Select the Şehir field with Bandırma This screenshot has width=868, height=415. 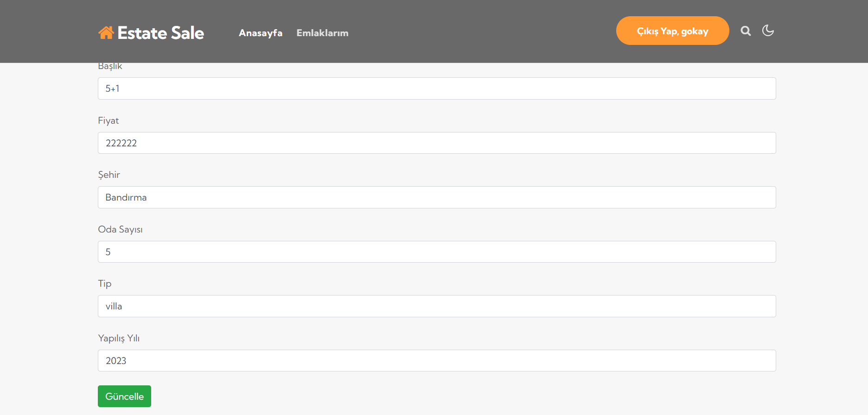pyautogui.click(x=436, y=197)
